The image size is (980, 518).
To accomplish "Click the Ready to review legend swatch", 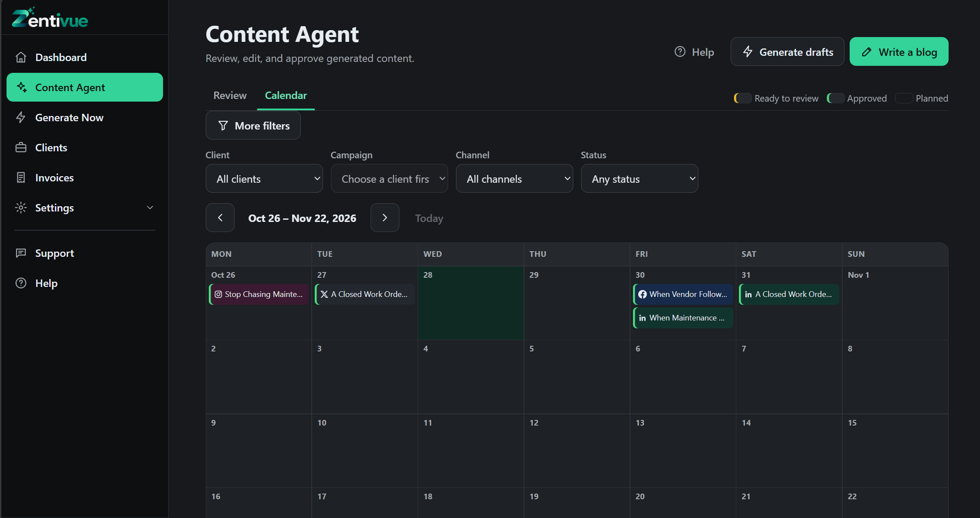I will tap(743, 98).
